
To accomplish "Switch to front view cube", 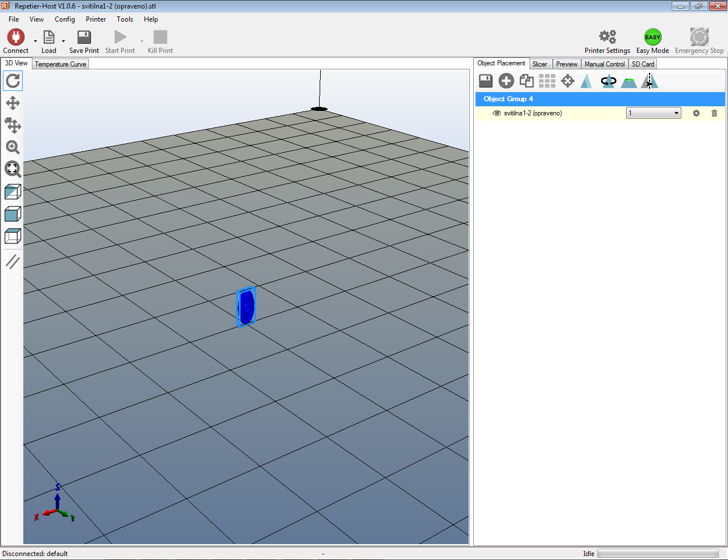I will (13, 214).
